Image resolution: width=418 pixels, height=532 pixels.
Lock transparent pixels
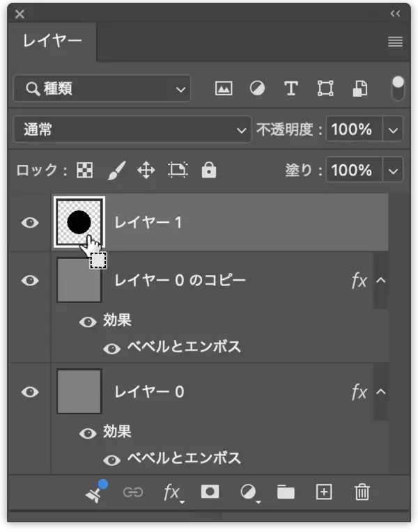(84, 170)
